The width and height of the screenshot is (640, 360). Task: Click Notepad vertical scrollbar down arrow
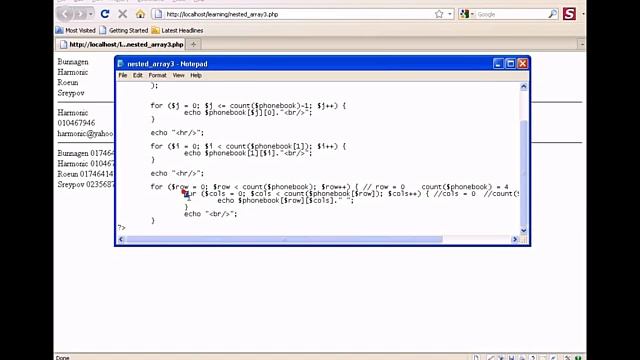pyautogui.click(x=524, y=231)
